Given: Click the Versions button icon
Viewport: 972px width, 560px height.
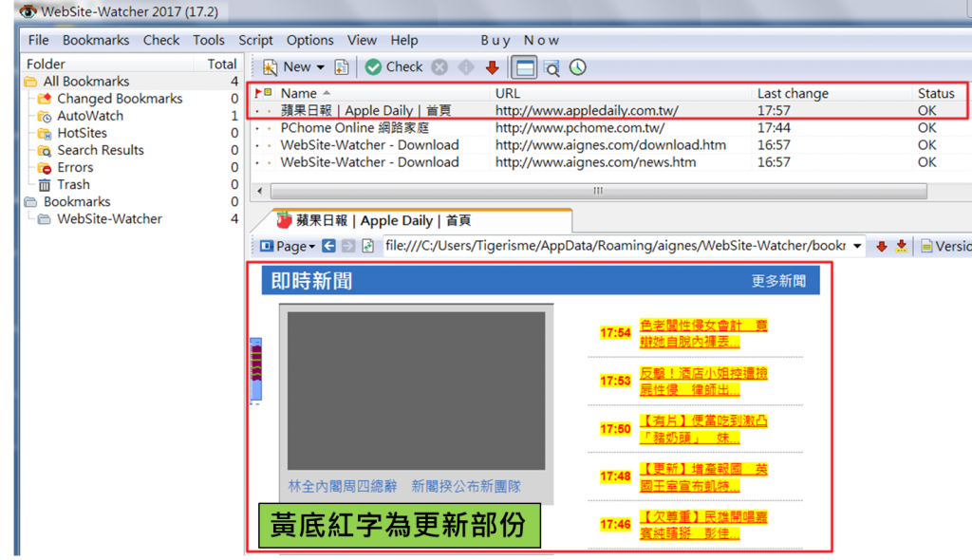Looking at the screenshot, I should click(926, 247).
